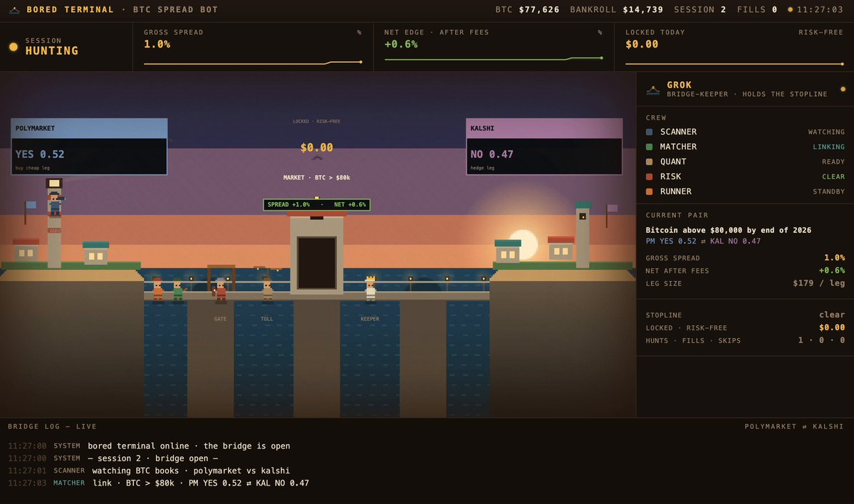Click the SESSION 2 counter in header
Image resolution: width=854 pixels, height=504 pixels.
click(700, 10)
